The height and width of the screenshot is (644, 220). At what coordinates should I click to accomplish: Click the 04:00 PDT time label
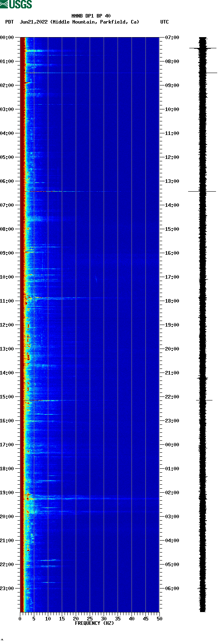pos(7,133)
